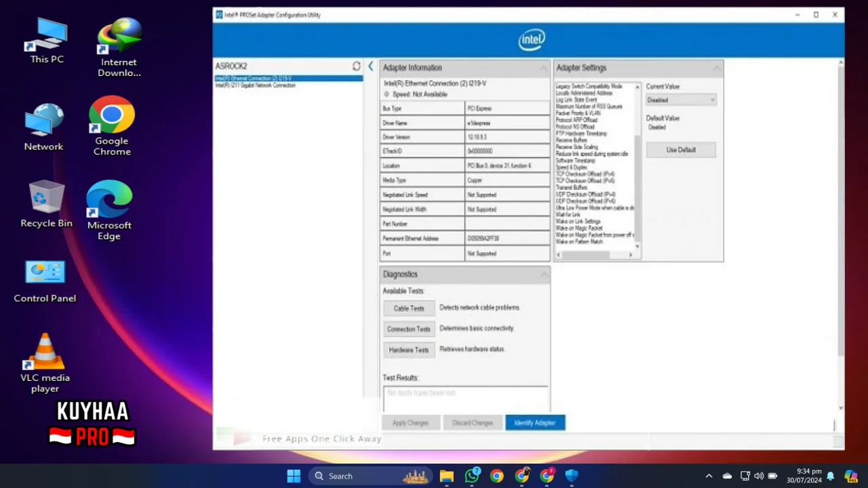
Task: Select Intel Ethernet Connection (2) I219-V adapter
Action: 288,79
